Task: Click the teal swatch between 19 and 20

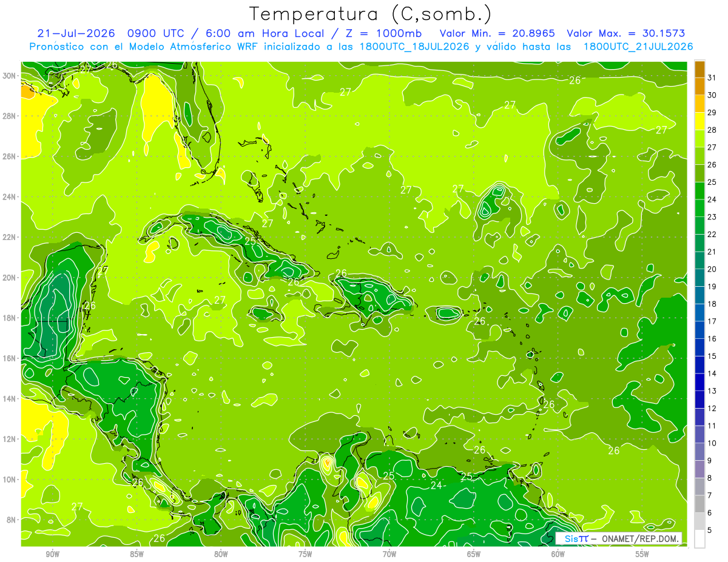Action: (699, 278)
